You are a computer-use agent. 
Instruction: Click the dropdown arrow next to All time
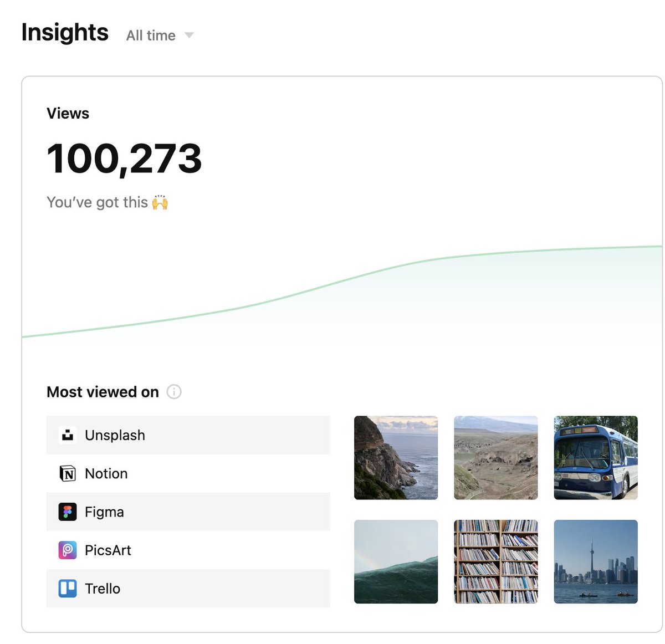(189, 35)
